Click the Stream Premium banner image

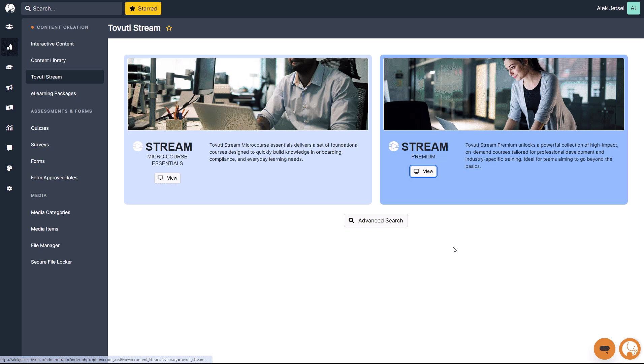coord(504,94)
